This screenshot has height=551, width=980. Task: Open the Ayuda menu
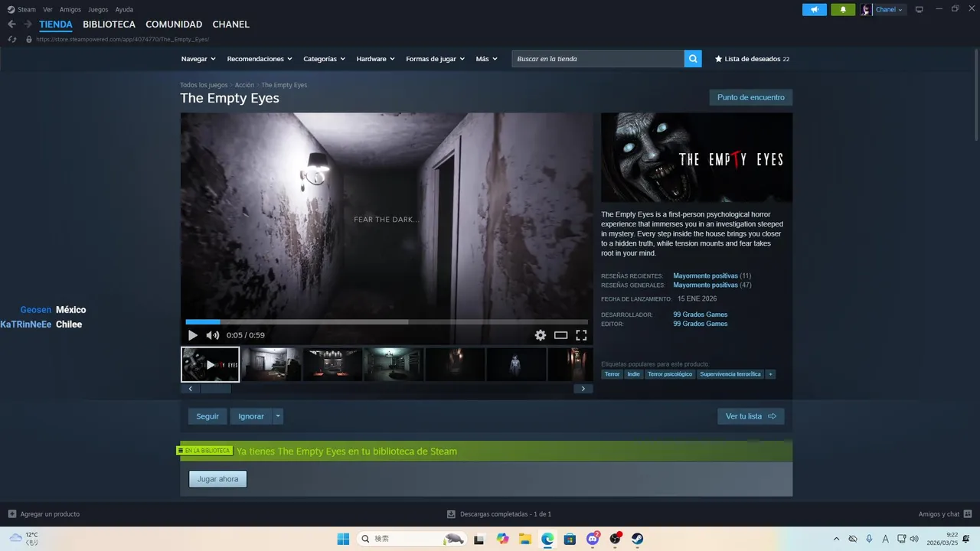pos(124,9)
